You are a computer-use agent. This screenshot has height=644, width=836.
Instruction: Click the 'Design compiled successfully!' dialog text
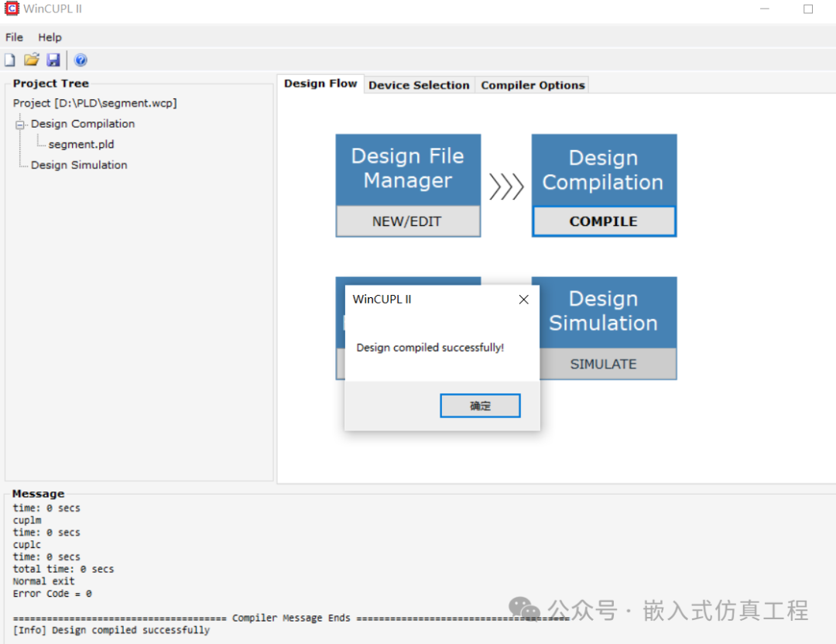[430, 348]
